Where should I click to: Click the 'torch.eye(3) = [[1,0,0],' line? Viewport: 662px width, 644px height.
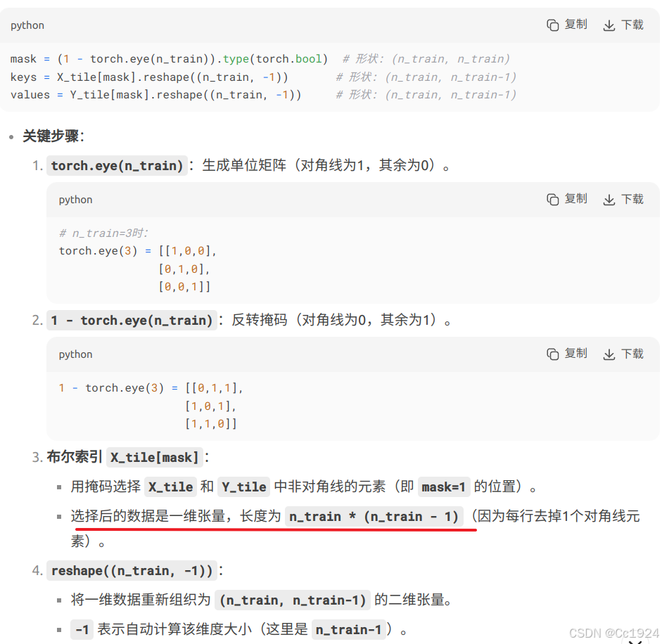coord(138,251)
